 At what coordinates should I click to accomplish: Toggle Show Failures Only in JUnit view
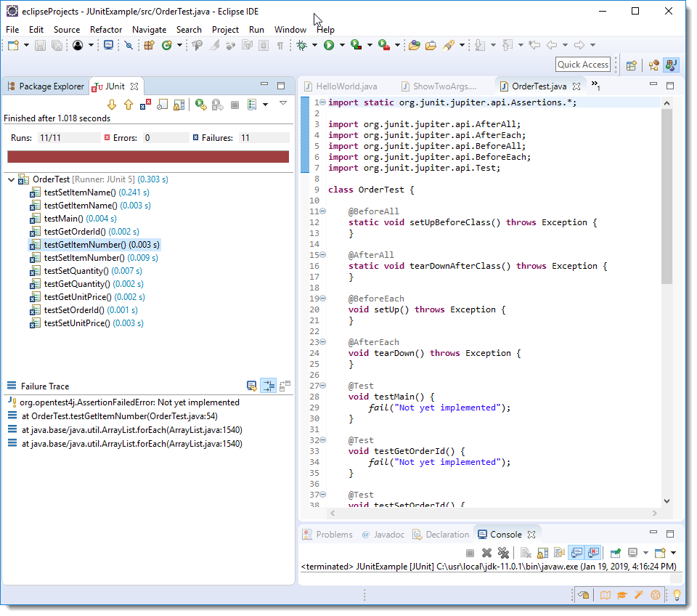(x=145, y=105)
